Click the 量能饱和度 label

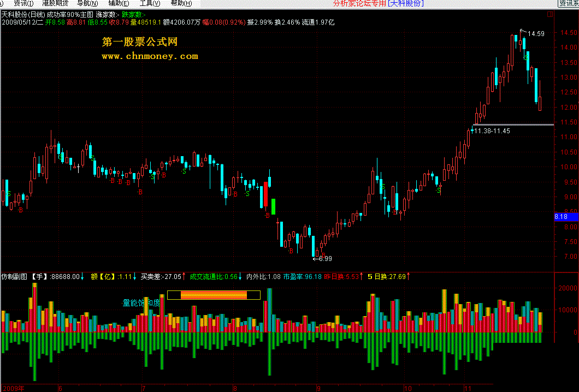click(141, 303)
